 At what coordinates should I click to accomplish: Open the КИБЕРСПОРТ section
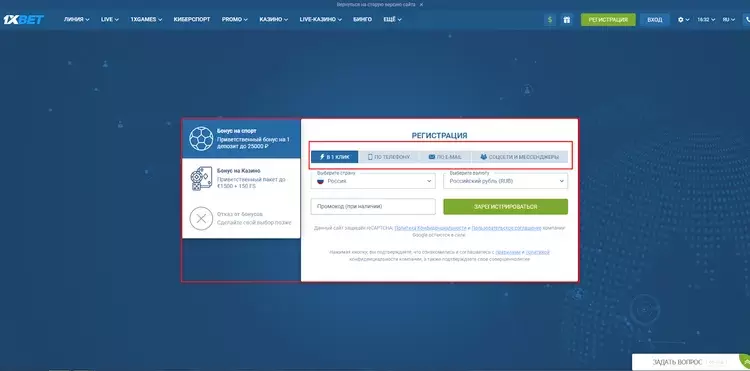pyautogui.click(x=192, y=20)
